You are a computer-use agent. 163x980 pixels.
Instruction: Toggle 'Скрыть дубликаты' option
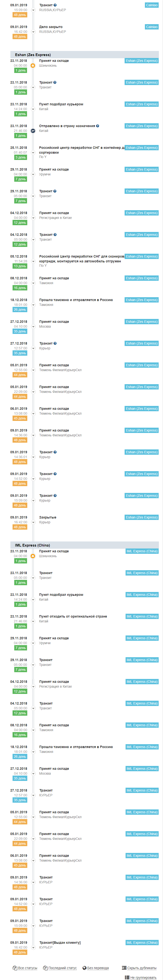click(x=142, y=967)
